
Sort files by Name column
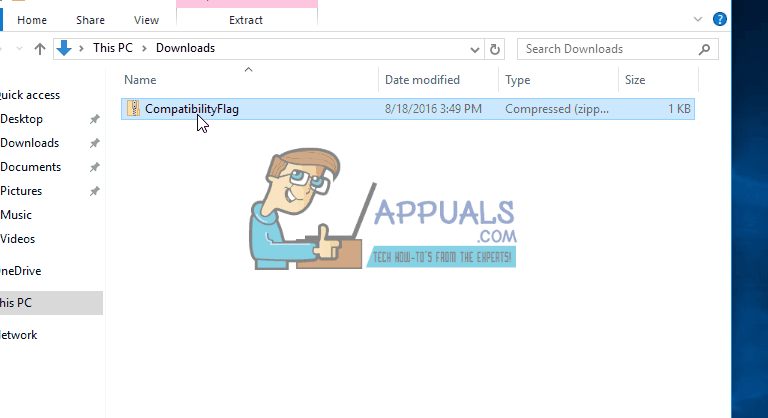click(x=140, y=80)
